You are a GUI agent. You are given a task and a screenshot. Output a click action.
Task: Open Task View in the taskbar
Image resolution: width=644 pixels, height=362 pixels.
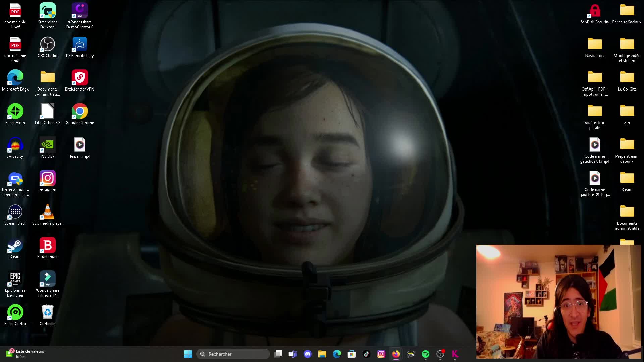278,354
